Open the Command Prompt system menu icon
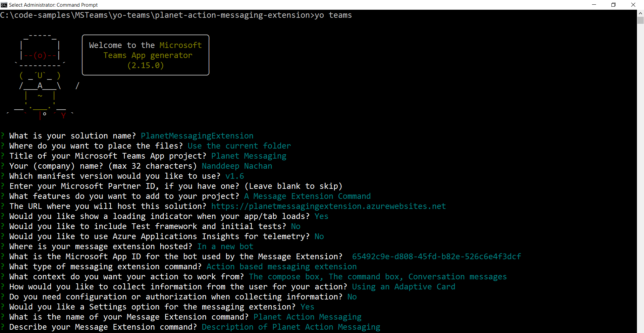 click(x=4, y=5)
